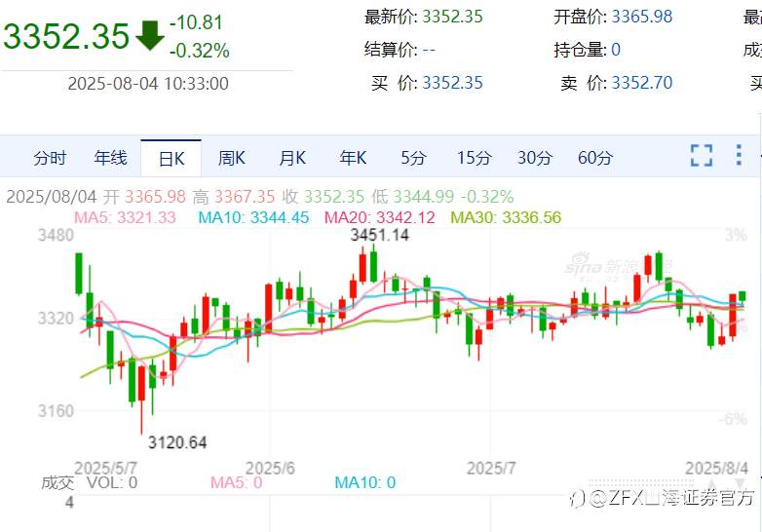762x532 pixels.
Task: Click the MA5: 3321.33 indicator label
Action: click(125, 217)
